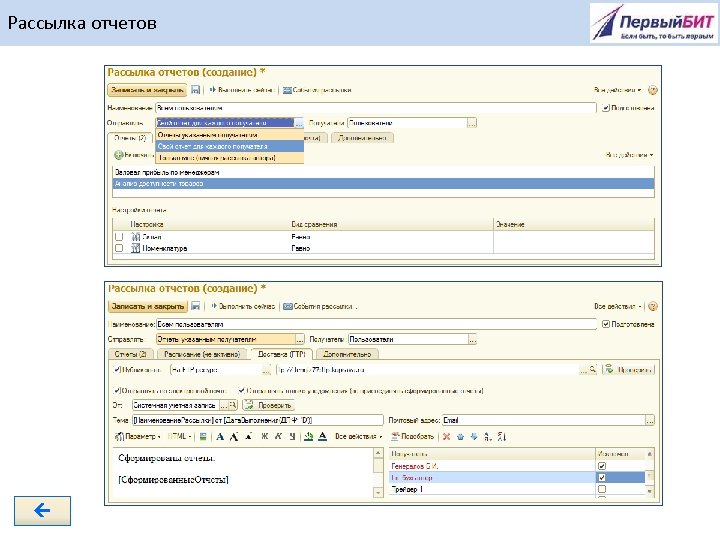Click save disk icon in lower form
Screen dimensions: 720x540
pyautogui.click(x=196, y=305)
